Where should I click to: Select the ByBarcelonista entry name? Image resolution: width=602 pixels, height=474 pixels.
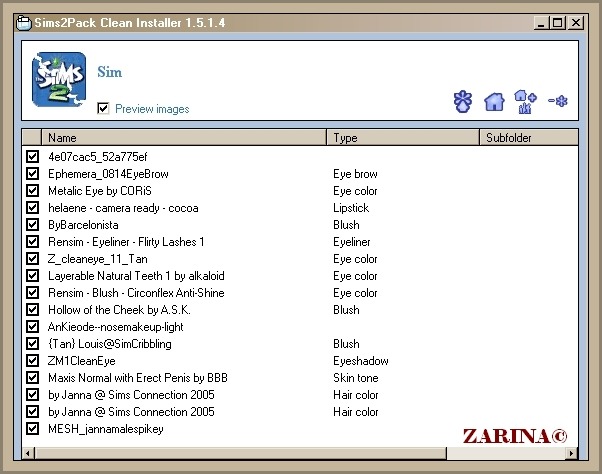(x=83, y=225)
